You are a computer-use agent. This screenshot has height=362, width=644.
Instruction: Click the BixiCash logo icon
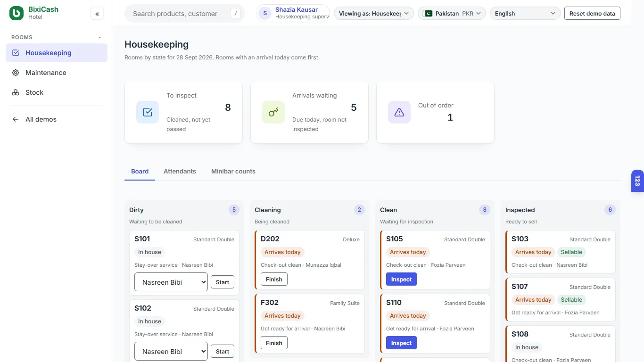point(17,13)
